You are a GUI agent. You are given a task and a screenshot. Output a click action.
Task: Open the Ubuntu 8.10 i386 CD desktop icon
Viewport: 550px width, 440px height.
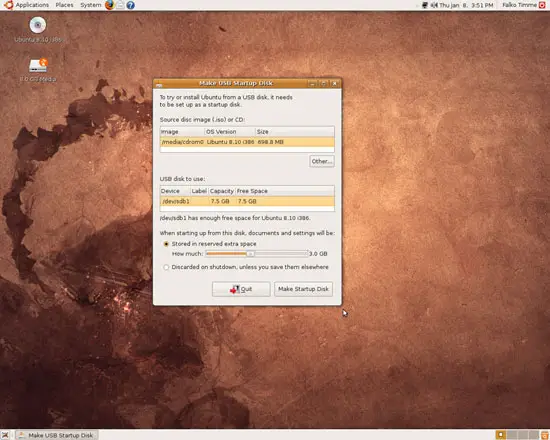(x=38, y=25)
